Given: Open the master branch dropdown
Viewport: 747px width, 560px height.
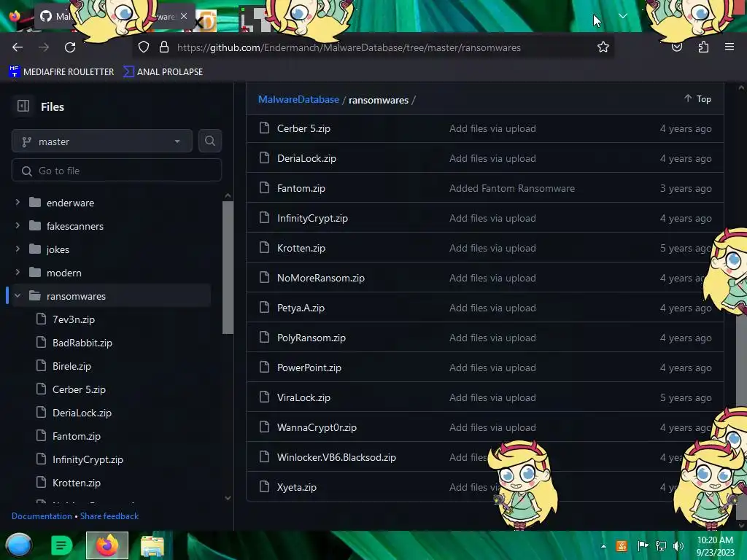Looking at the screenshot, I should pos(102,141).
